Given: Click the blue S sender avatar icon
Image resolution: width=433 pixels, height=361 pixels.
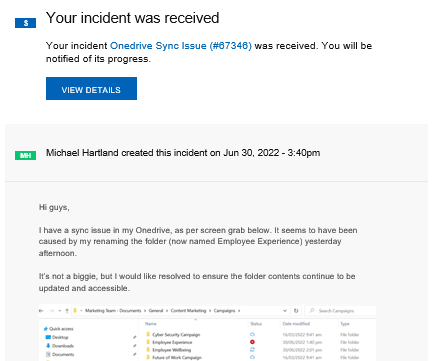Looking at the screenshot, I should 26,23.
